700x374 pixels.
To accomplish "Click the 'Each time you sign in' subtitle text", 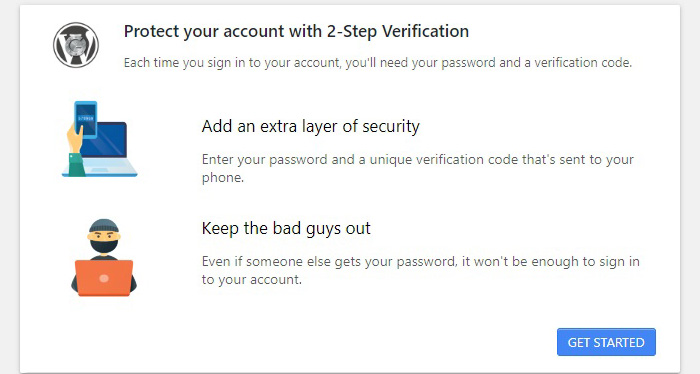I will pyautogui.click(x=378, y=62).
